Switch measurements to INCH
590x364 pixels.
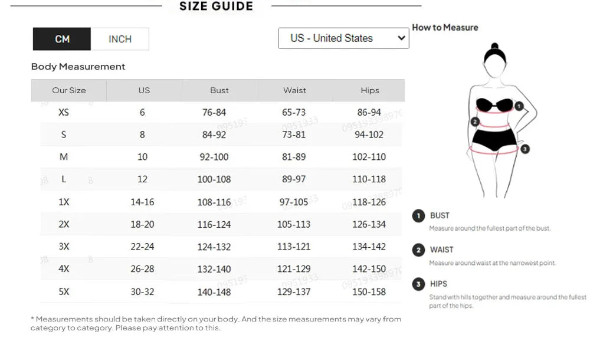point(120,39)
